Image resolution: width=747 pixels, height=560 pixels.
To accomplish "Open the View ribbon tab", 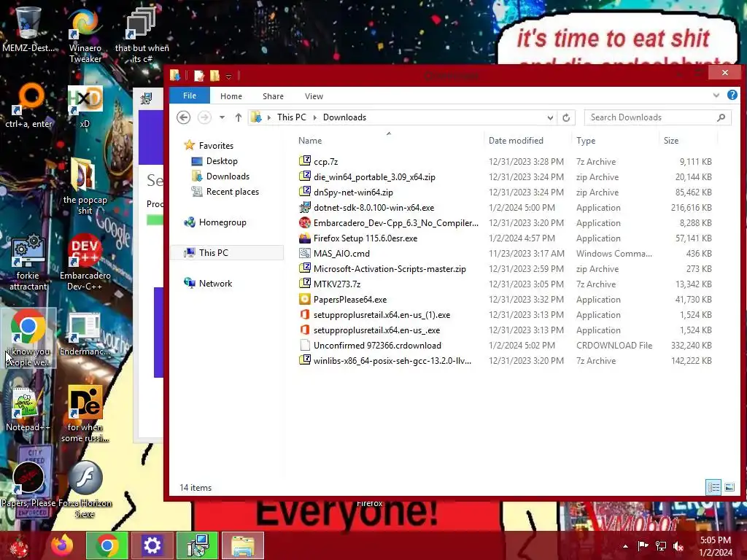I will (314, 96).
